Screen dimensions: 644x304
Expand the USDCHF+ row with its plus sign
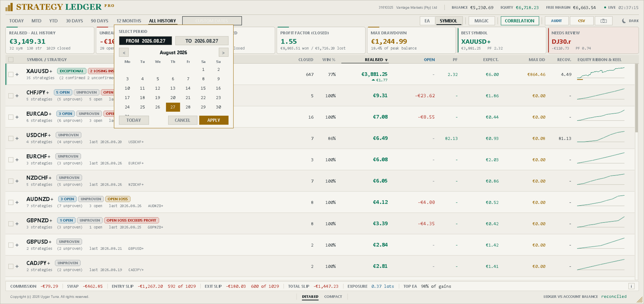pyautogui.click(x=17, y=138)
